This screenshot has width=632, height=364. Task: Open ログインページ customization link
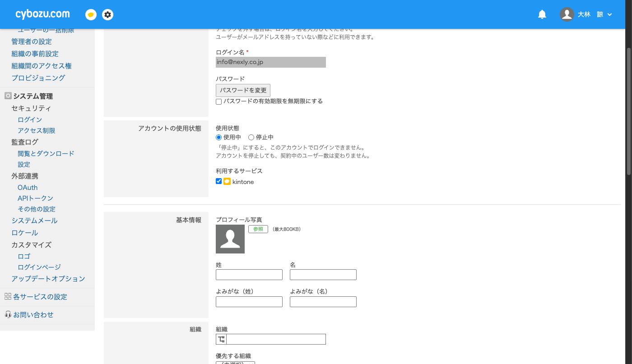(x=39, y=267)
